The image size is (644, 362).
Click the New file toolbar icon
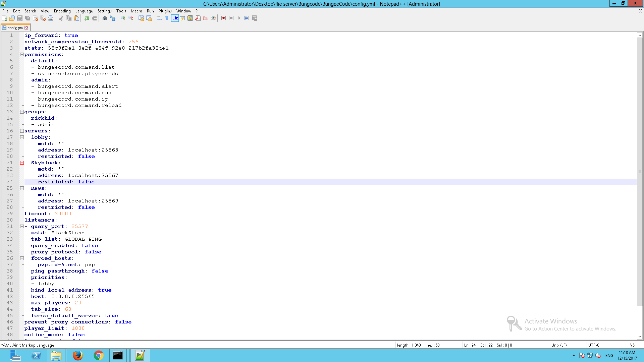click(5, 18)
